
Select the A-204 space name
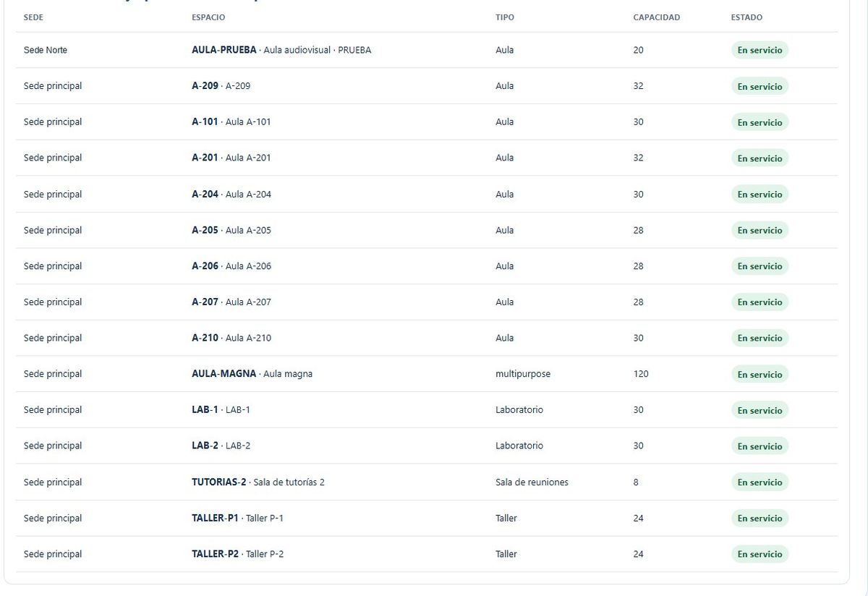[205, 194]
